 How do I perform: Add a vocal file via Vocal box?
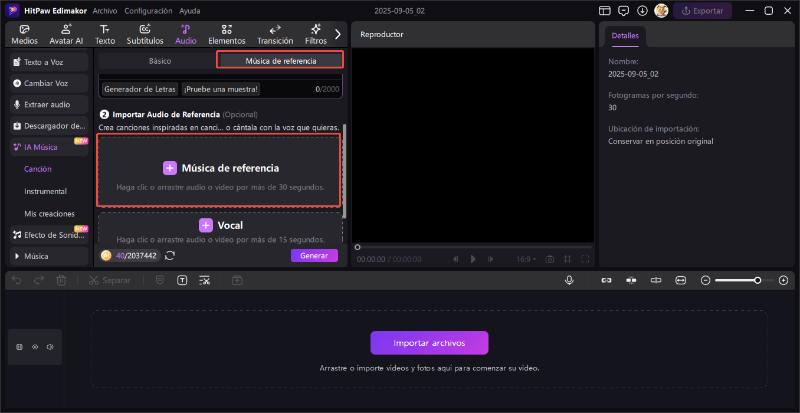click(x=220, y=228)
